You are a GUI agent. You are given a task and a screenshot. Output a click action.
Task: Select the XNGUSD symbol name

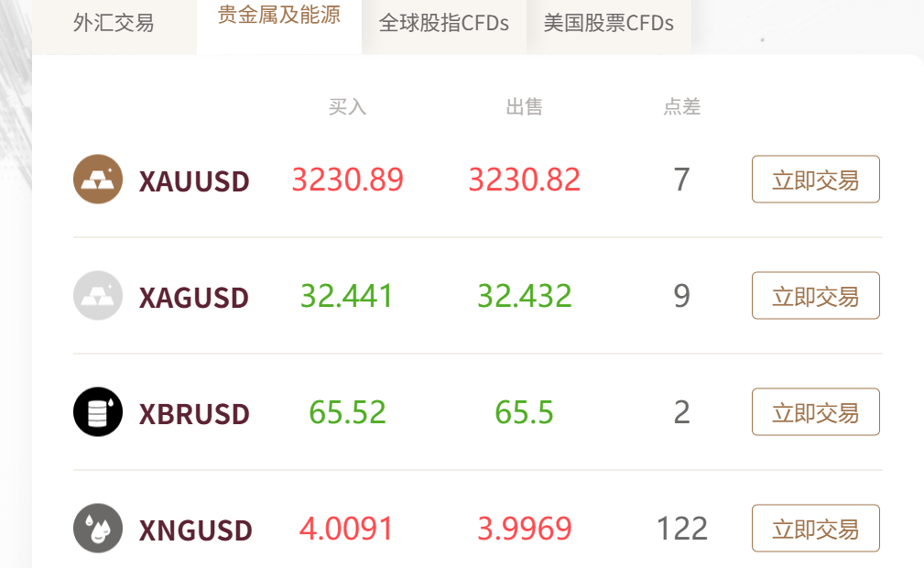click(196, 530)
